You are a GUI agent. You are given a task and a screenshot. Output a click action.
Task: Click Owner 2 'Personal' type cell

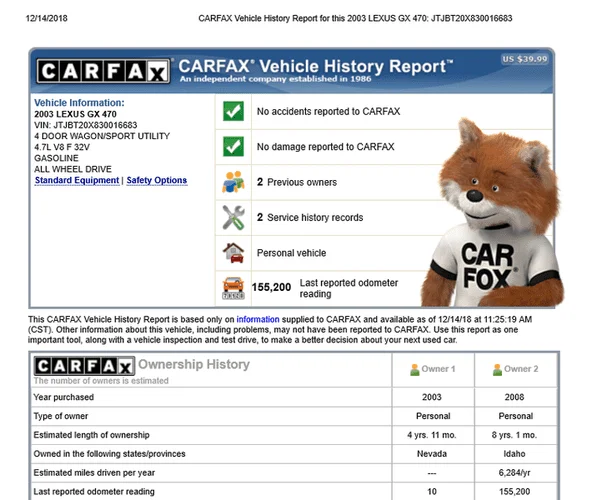coord(516,416)
